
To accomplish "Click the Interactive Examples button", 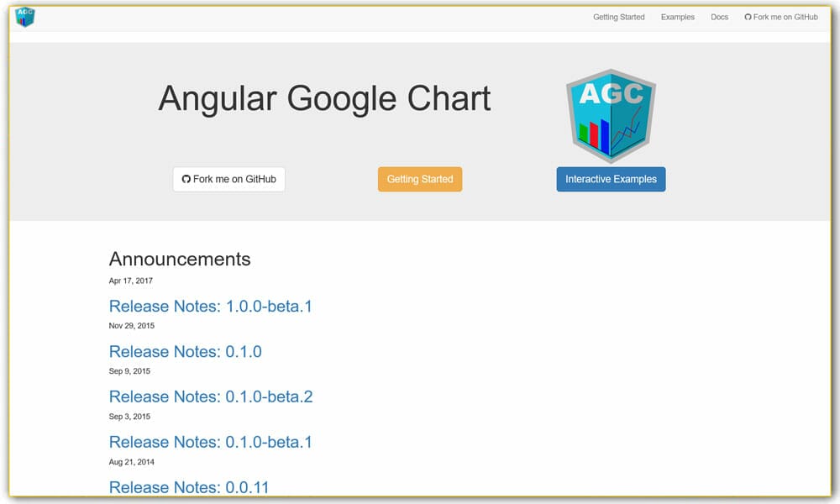I will [x=611, y=178].
